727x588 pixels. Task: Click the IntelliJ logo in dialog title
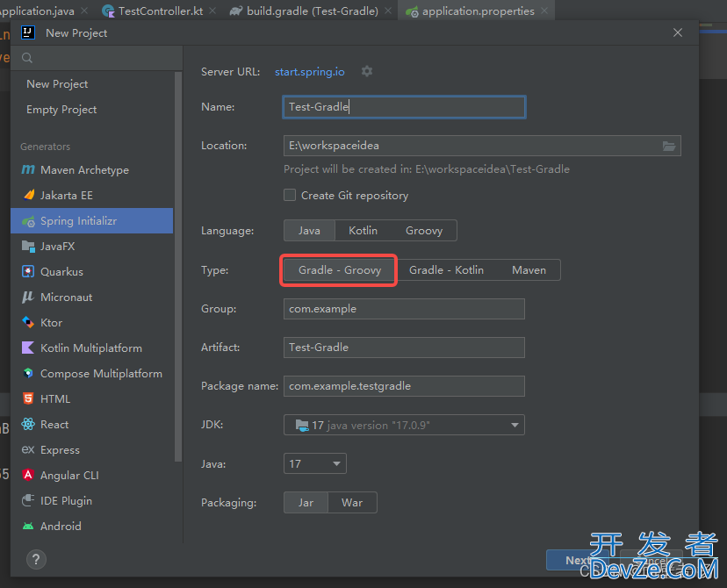pos(28,32)
